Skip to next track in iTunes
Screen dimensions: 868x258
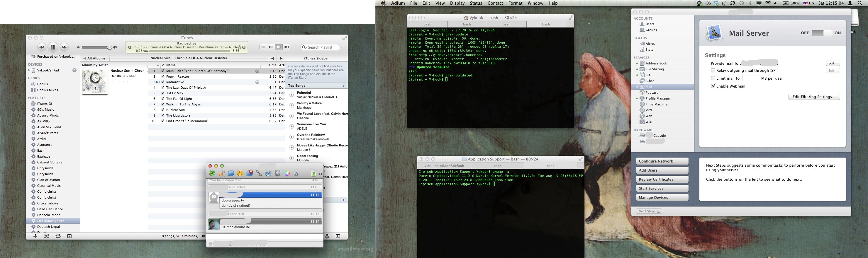tap(64, 47)
